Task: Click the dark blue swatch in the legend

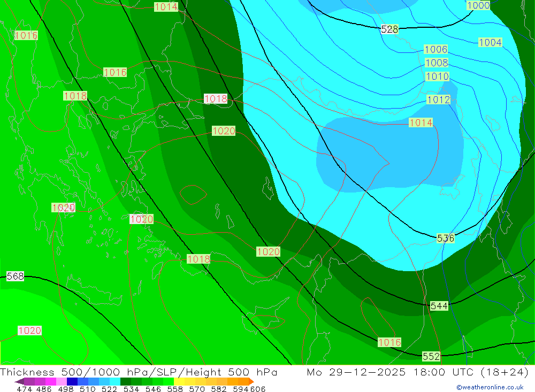Action: 72,381
